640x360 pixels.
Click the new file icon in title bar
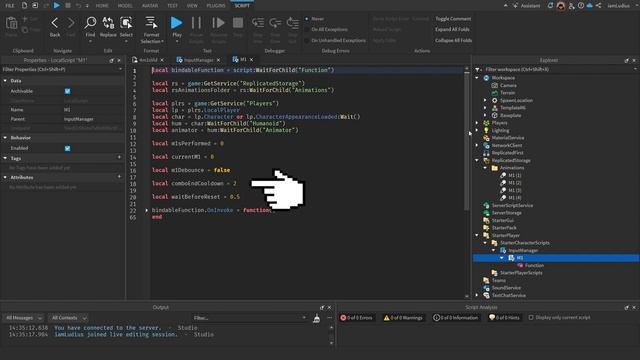click(x=24, y=5)
